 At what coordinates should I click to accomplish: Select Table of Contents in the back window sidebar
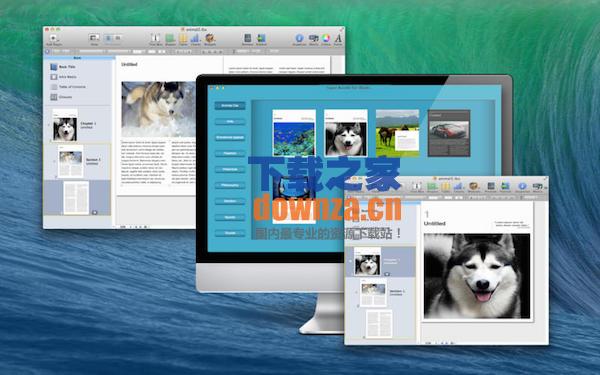click(x=68, y=87)
